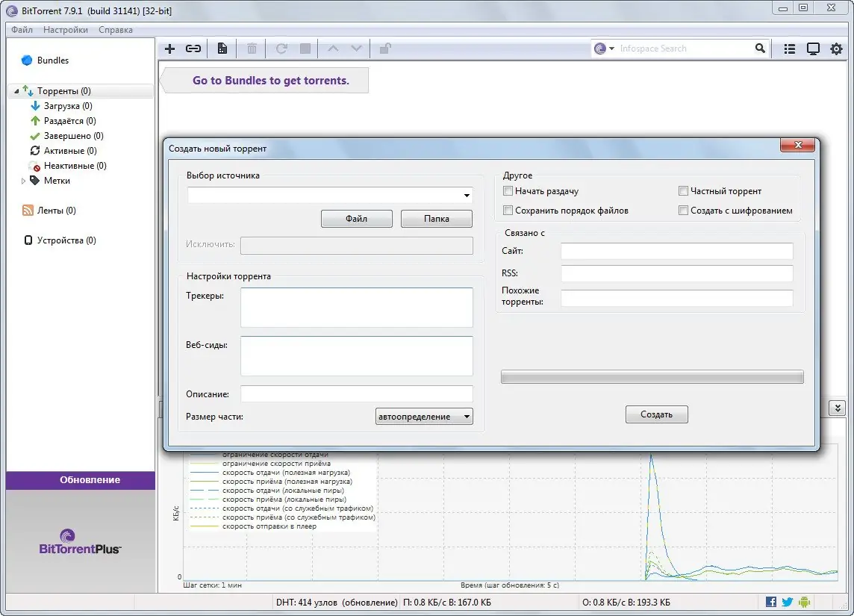Image resolution: width=854 pixels, height=616 pixels.
Task: Click the Трекеры text area
Action: (x=357, y=308)
